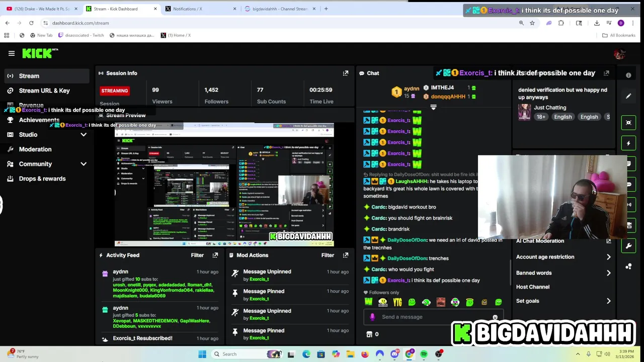
Task: Go back in browser
Action: [x=7, y=23]
